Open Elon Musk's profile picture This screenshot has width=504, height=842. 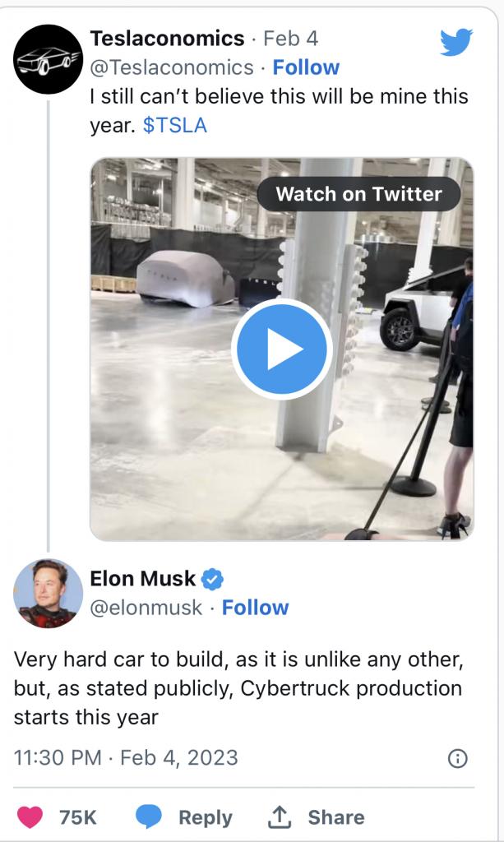48,594
